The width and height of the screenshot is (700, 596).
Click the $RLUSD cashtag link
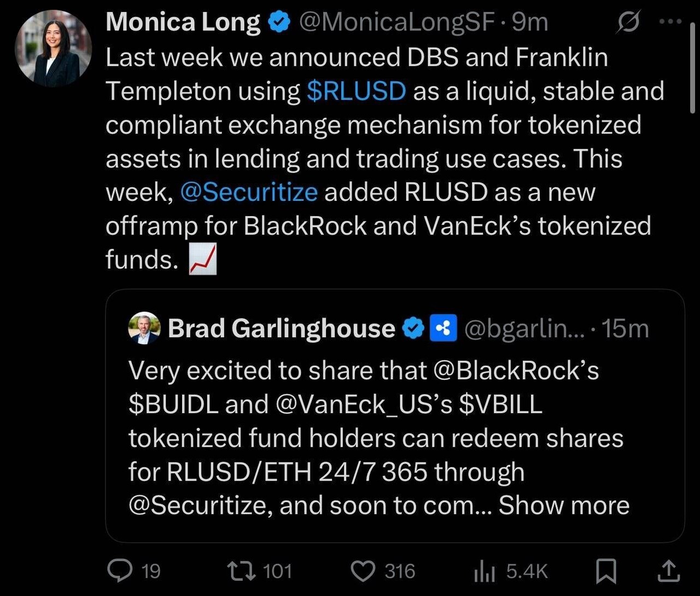[x=356, y=91]
